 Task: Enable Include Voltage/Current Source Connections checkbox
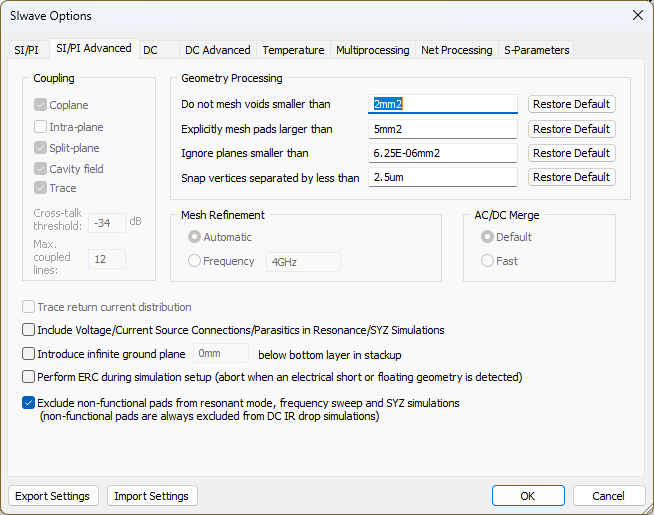point(28,330)
